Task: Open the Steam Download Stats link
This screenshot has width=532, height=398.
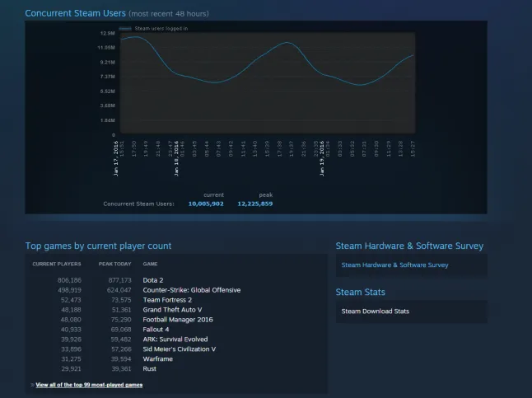Action: tap(376, 311)
